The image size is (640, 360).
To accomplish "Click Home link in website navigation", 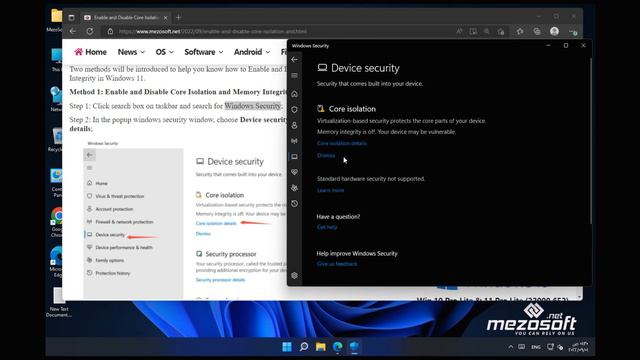I will 91,52.
